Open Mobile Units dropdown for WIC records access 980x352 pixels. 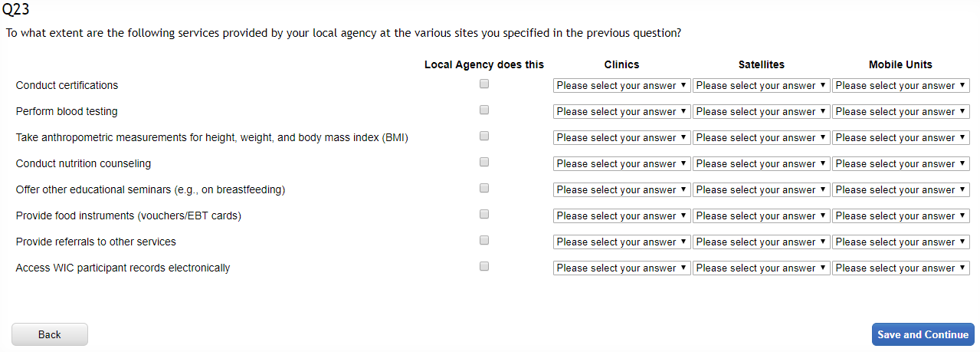[x=900, y=268]
